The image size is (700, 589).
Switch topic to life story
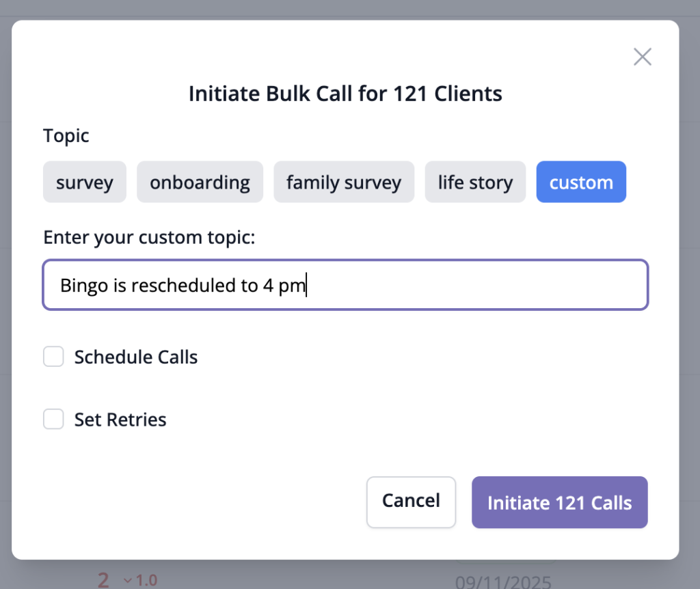coord(475,182)
